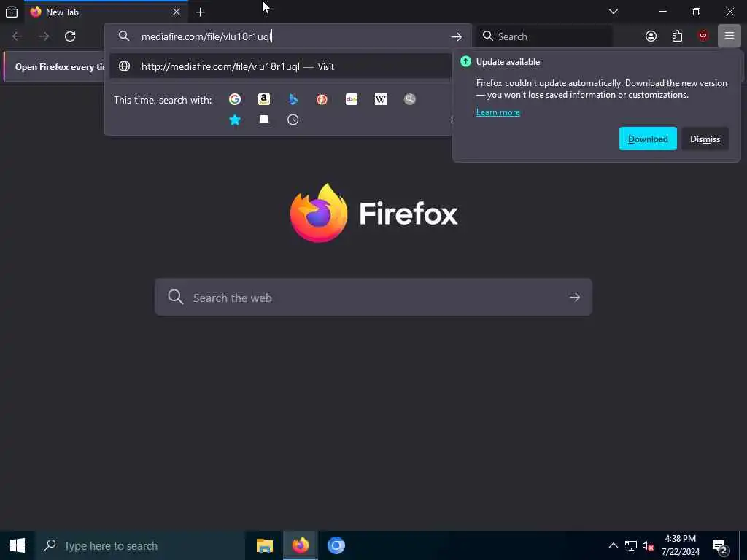This screenshot has width=747, height=560.
Task: Click the Learn more update link
Action: click(x=498, y=112)
